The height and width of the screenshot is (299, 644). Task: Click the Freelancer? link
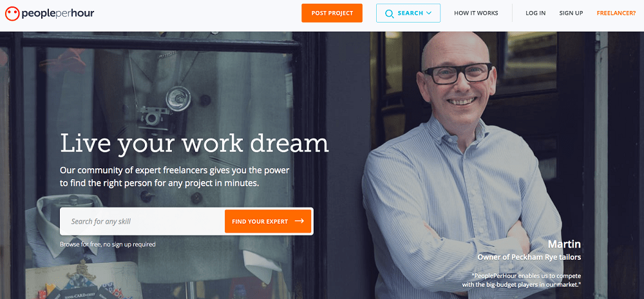(616, 13)
